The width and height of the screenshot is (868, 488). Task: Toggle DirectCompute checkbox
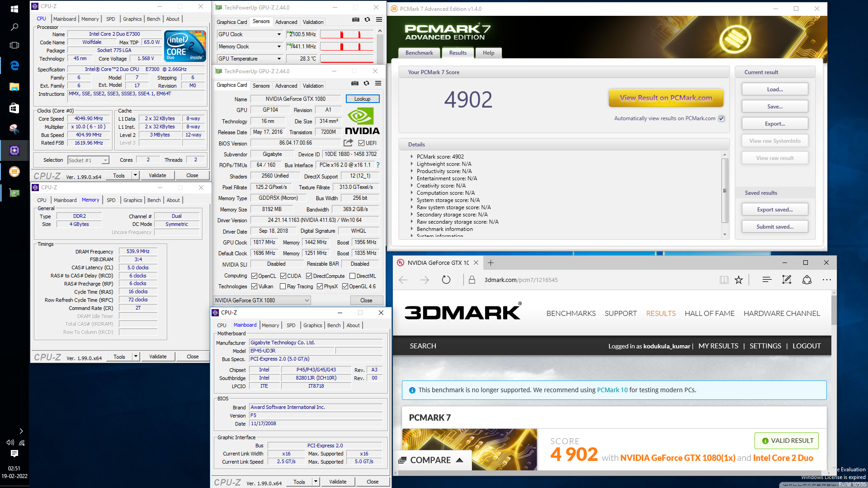(309, 276)
